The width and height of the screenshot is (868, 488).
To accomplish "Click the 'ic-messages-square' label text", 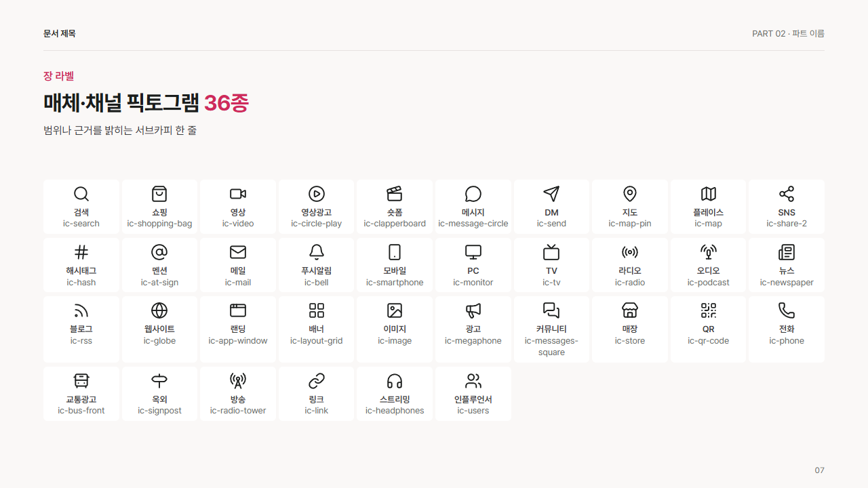I will [551, 346].
